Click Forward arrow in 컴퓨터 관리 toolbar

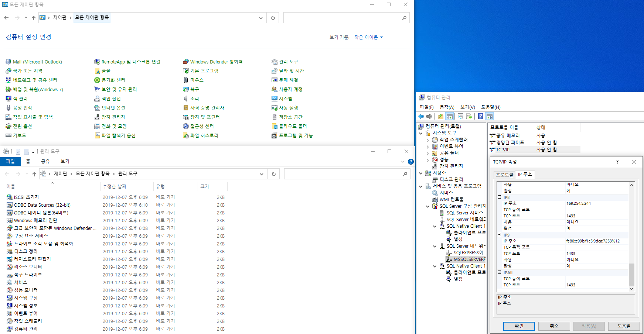click(429, 116)
